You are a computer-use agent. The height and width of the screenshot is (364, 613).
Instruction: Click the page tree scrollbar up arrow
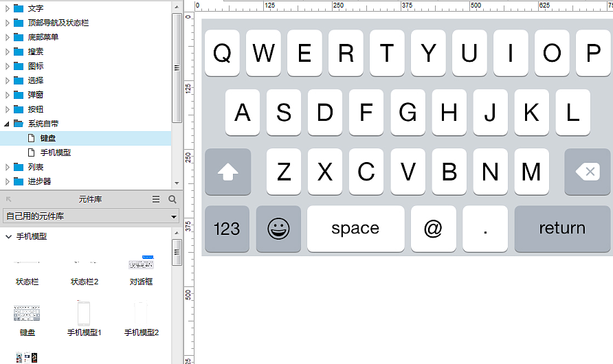tap(177, 7)
